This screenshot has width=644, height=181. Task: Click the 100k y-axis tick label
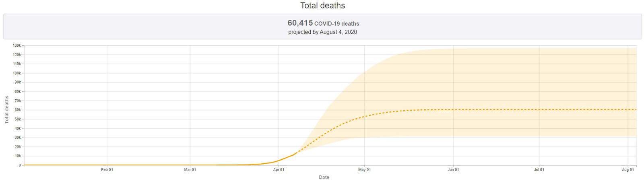[17, 73]
